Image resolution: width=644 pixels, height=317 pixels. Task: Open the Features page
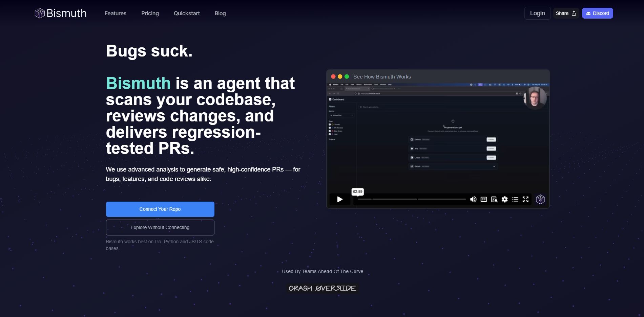116,13
